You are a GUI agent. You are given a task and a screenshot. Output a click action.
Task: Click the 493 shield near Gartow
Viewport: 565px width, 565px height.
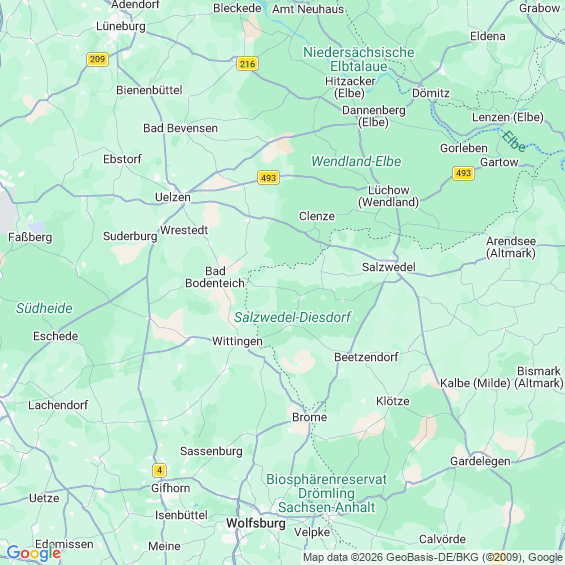(463, 173)
